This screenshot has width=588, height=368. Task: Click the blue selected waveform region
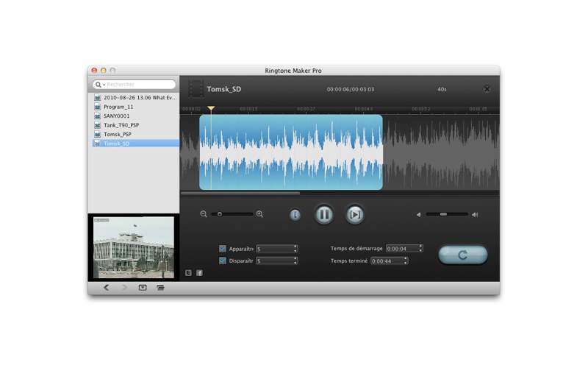(x=291, y=152)
